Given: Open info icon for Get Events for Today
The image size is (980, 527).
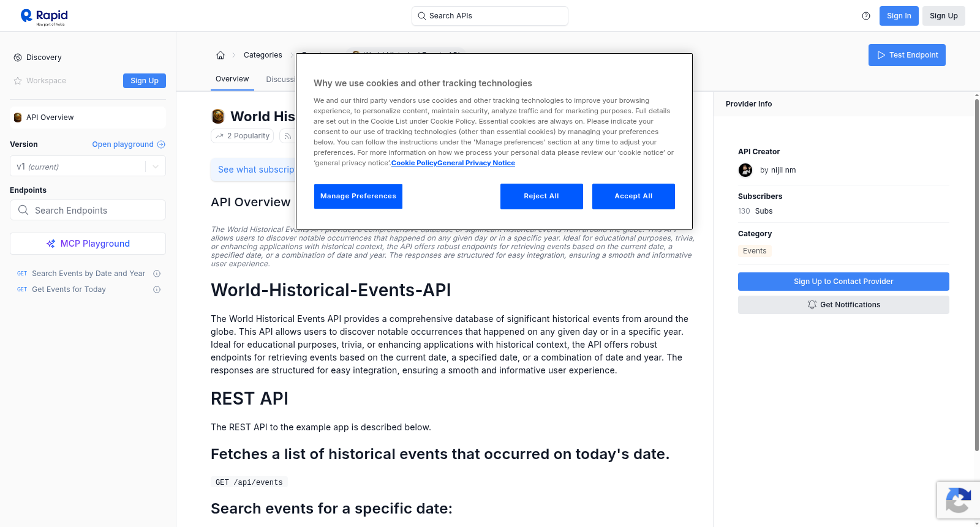Looking at the screenshot, I should pos(157,290).
